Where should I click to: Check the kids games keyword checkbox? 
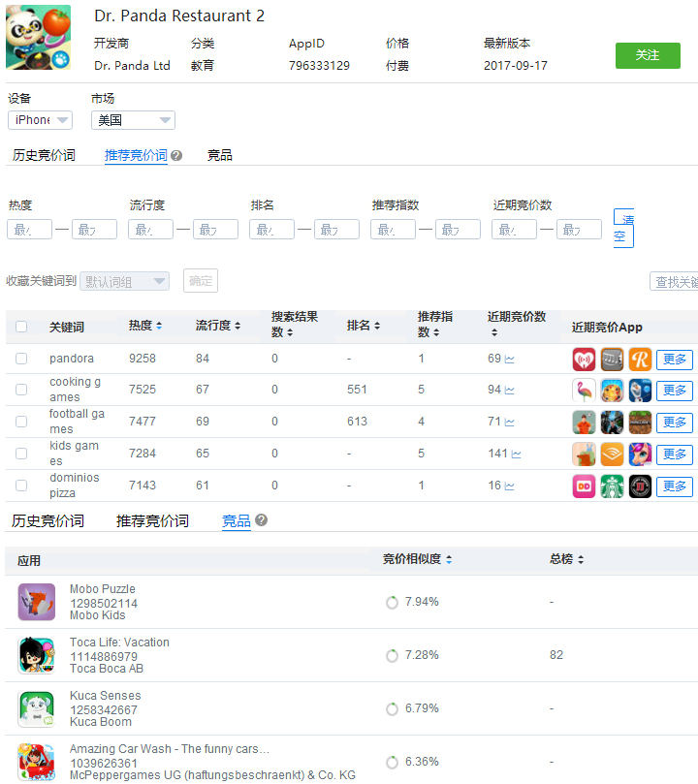click(21, 454)
